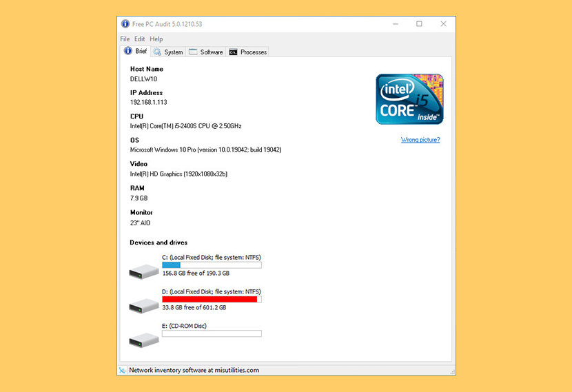Click the 'Host Name' heading
The height and width of the screenshot is (392, 572).
pyautogui.click(x=147, y=69)
